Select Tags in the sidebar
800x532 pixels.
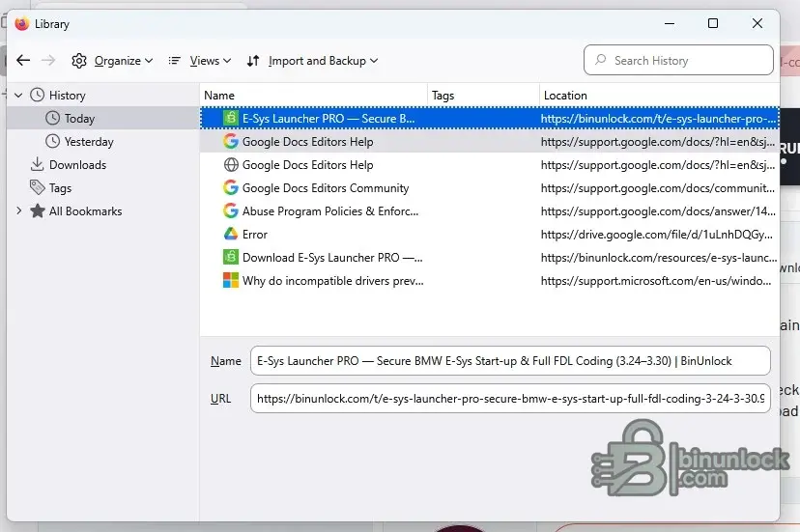click(60, 188)
